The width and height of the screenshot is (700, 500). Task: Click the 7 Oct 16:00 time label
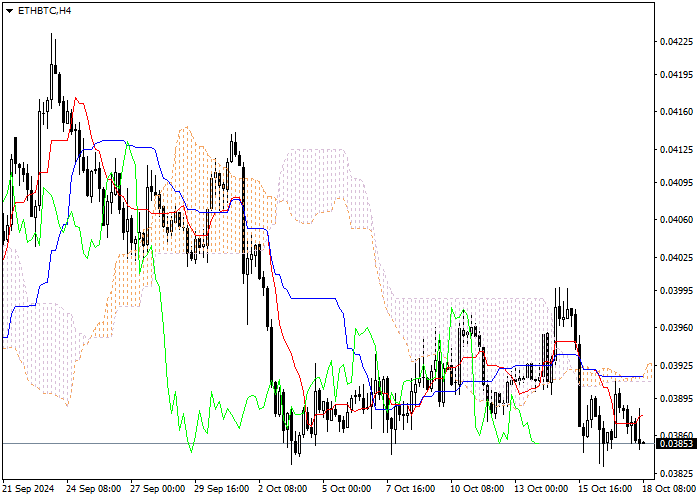click(411, 489)
